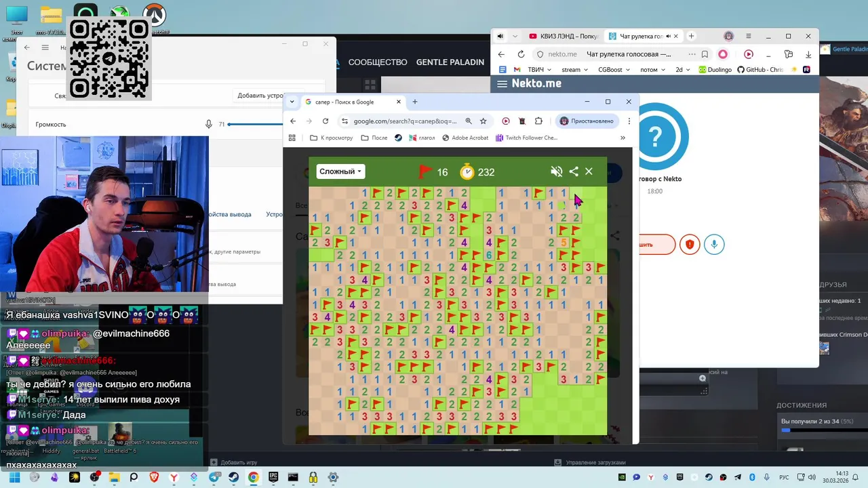The height and width of the screenshot is (488, 868).
Task: Open Steam from the Windows taskbar
Action: 233,477
